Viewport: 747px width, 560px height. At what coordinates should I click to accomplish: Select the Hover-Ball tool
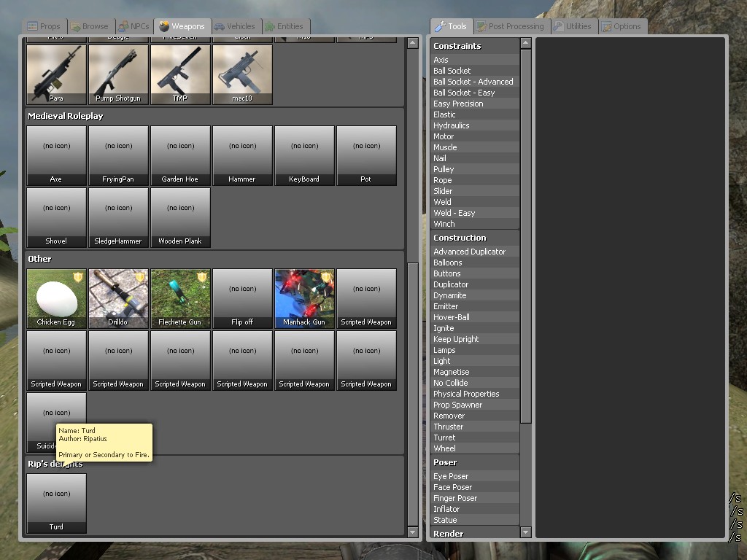coord(474,317)
